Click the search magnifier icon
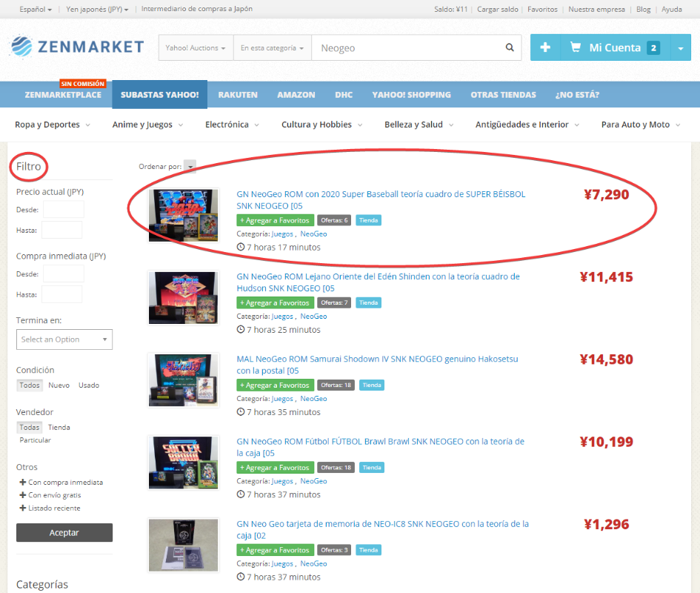Screen dimensions: 700x593 coord(510,47)
